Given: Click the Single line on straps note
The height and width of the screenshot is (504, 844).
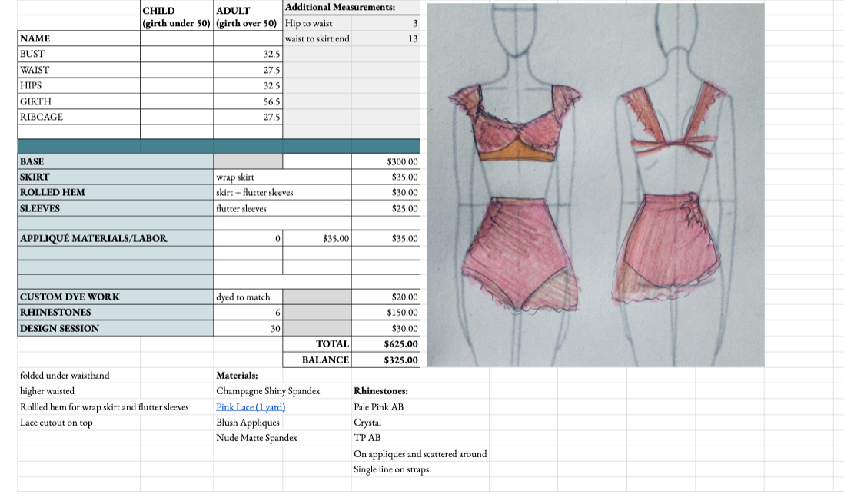Looking at the screenshot, I should coord(391,469).
